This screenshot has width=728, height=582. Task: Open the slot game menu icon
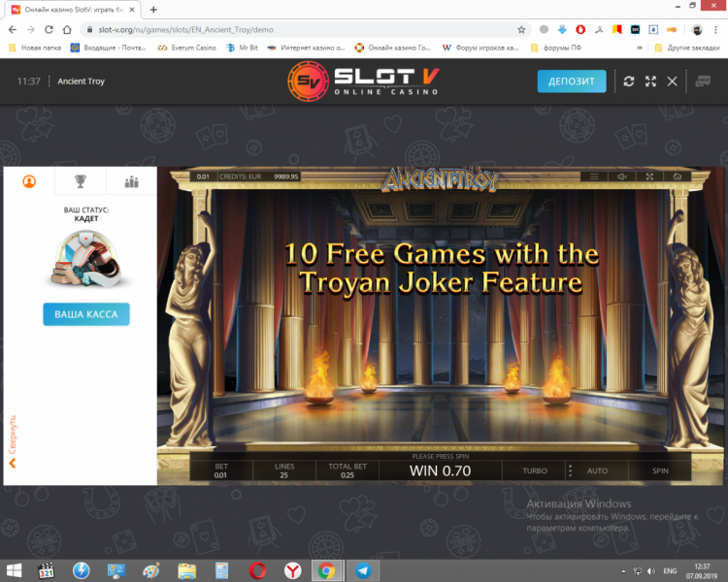pyautogui.click(x=594, y=177)
